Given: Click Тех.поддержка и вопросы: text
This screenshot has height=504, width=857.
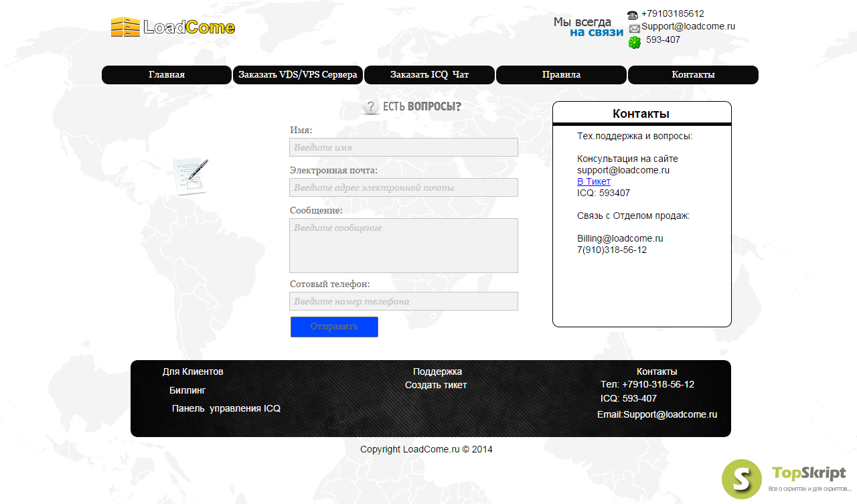Looking at the screenshot, I should pos(635,136).
